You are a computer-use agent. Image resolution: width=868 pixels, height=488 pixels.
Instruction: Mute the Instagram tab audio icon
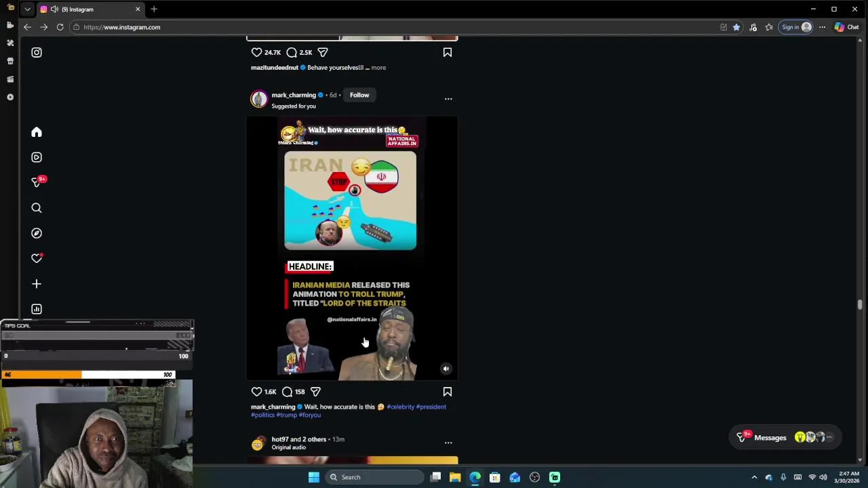tap(54, 9)
